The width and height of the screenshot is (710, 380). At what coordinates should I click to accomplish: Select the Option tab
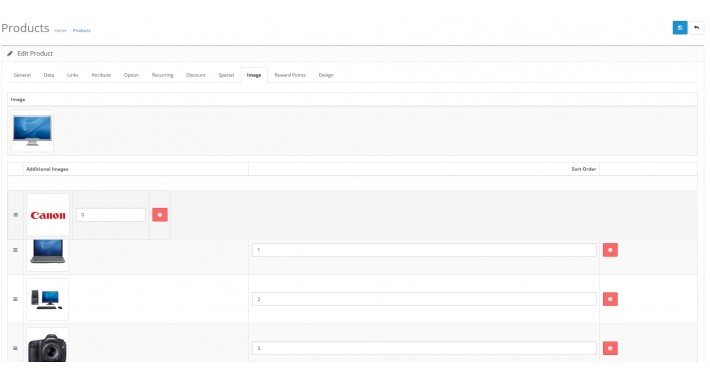point(131,75)
